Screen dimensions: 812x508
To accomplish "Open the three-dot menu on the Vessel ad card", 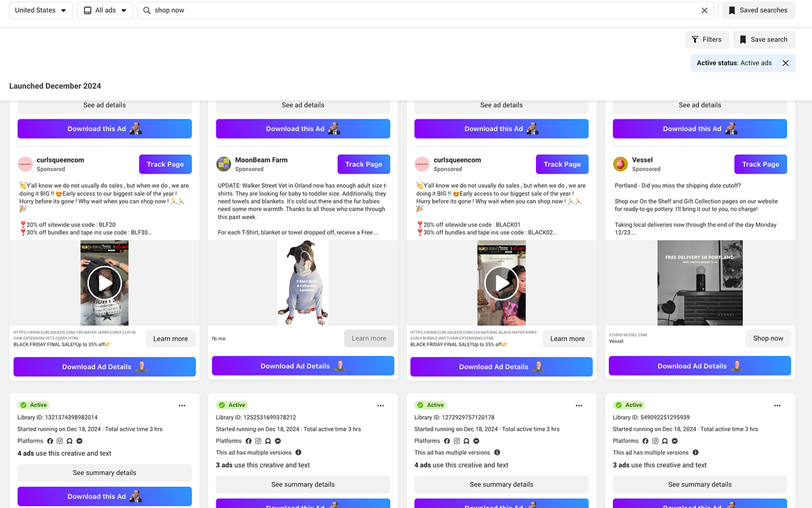I will pyautogui.click(x=777, y=405).
